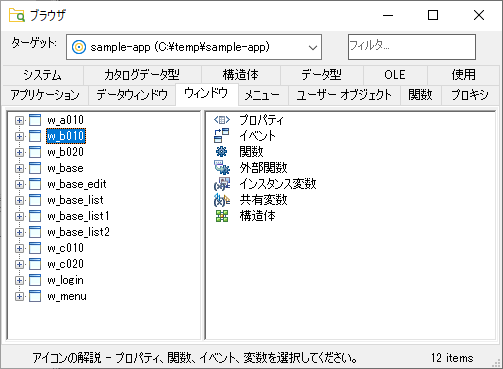
Task: Click the 外部関数 external function icon
Action: [x=222, y=168]
